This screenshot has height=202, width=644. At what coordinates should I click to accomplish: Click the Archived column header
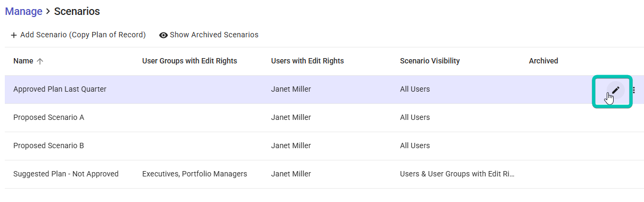(543, 61)
